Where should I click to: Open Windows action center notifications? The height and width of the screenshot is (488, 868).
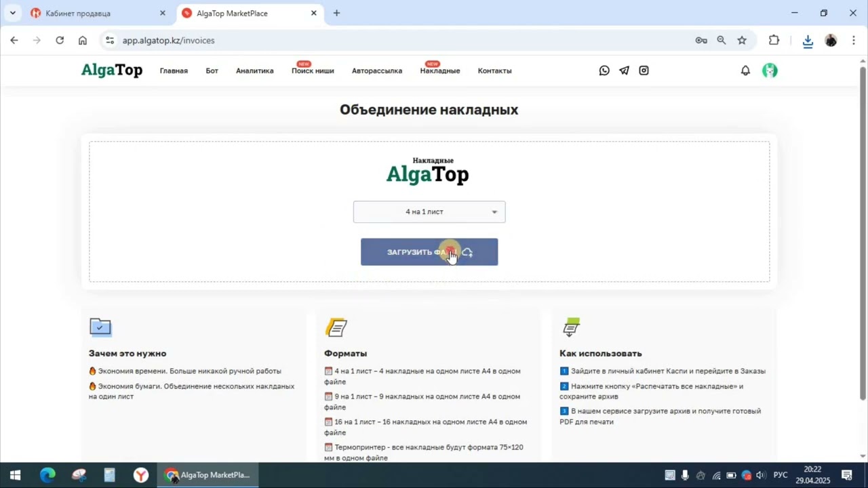pos(847,475)
